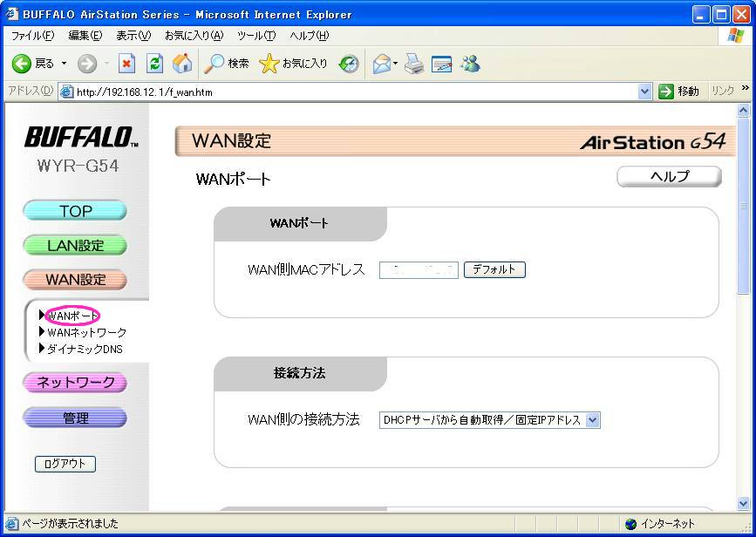This screenshot has height=537, width=756.
Task: Click the ログアウト button
Action: 65,464
